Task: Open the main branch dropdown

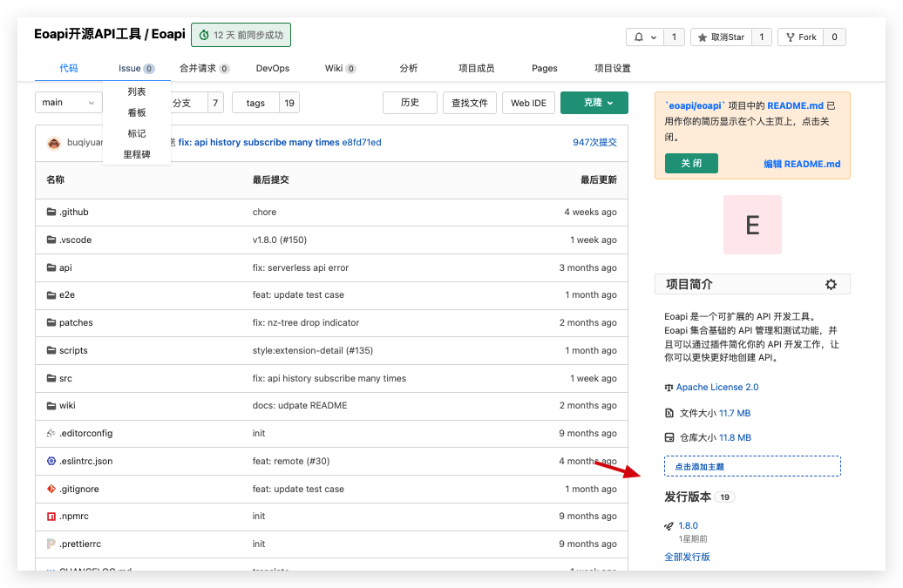Action: pyautogui.click(x=69, y=103)
